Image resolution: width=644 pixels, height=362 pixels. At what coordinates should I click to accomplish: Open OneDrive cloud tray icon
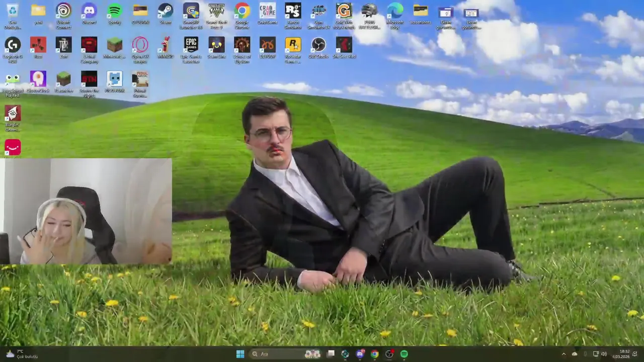point(575,354)
